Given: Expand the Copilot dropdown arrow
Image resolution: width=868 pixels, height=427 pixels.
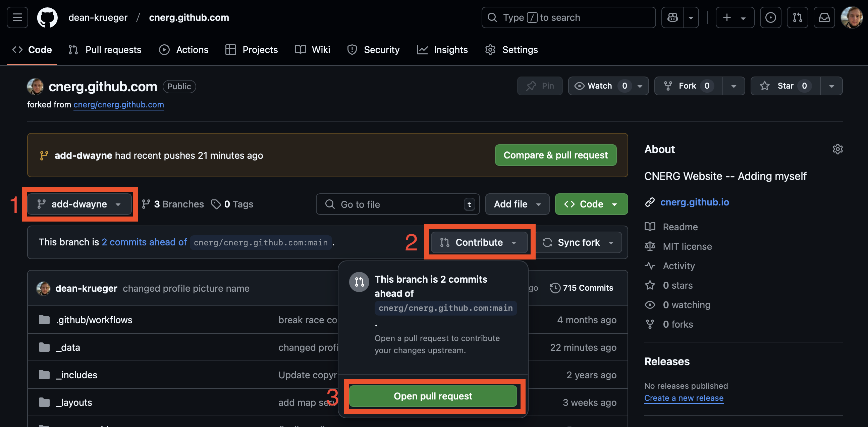Looking at the screenshot, I should pos(691,17).
